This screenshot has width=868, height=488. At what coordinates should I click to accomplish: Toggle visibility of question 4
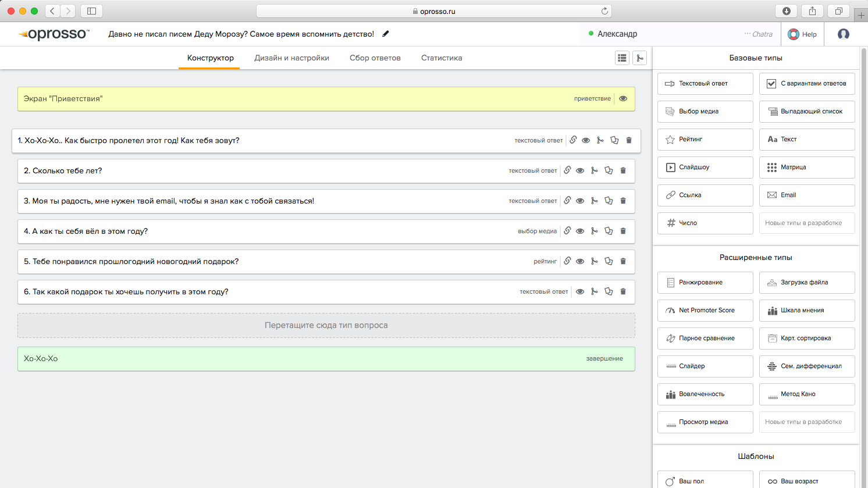[580, 231]
